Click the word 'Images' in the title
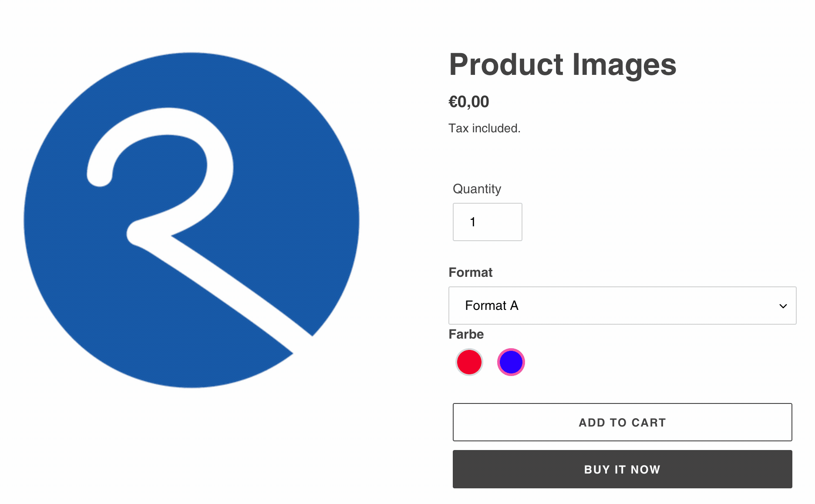The height and width of the screenshot is (504, 815). coord(624,64)
